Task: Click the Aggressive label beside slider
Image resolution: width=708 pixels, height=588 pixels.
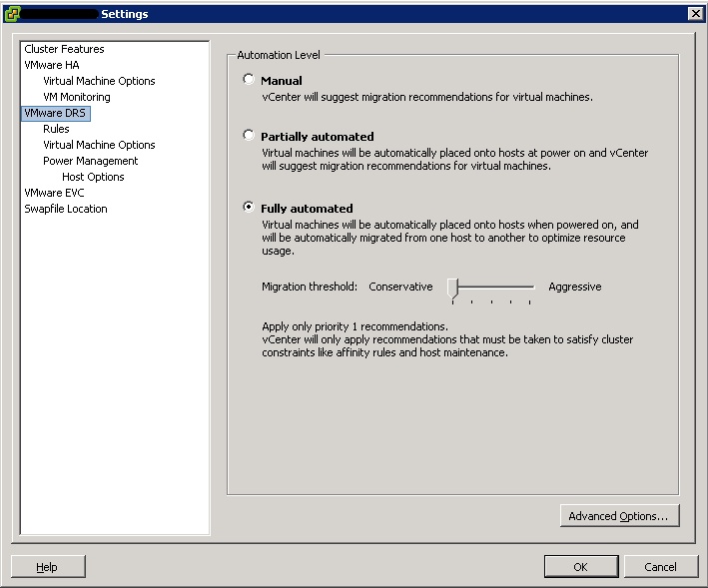Action: [x=575, y=287]
